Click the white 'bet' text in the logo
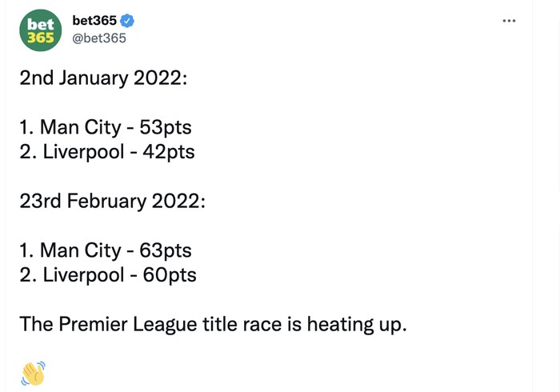This screenshot has height=392, width=560. (x=40, y=24)
